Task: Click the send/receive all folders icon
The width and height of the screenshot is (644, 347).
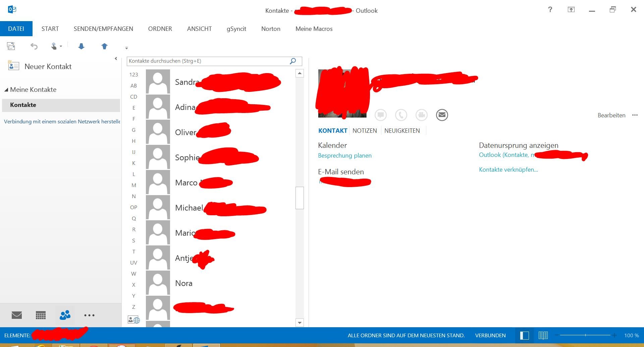Action: [x=11, y=46]
